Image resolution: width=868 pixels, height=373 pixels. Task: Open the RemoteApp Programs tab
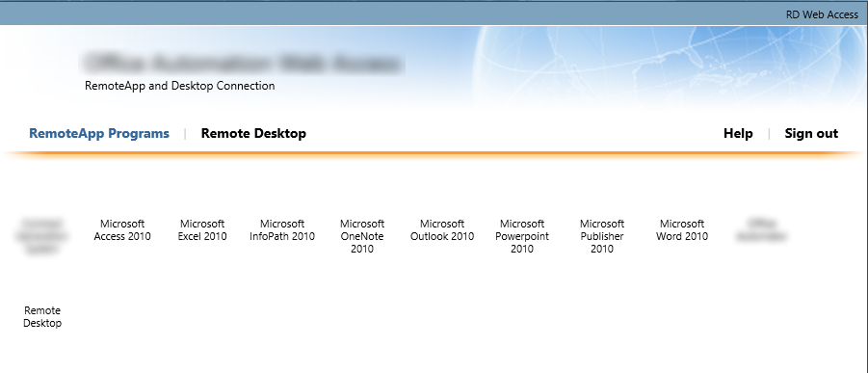(x=99, y=134)
